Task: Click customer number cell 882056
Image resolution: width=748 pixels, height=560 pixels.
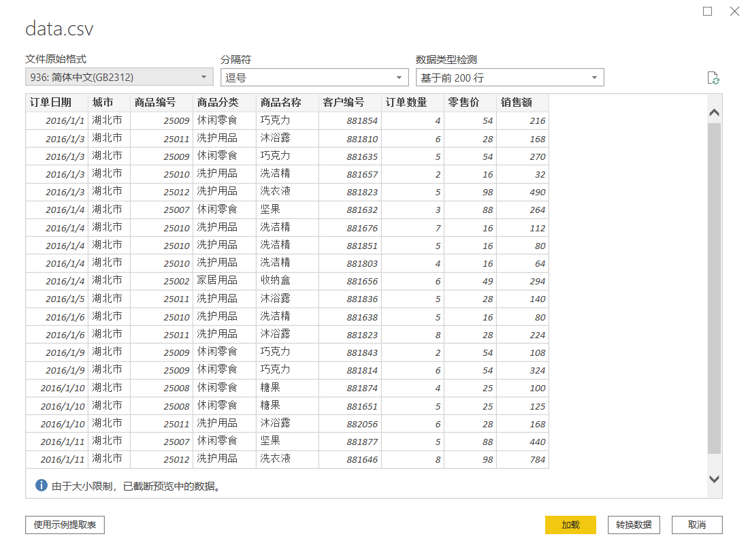Action: pos(350,424)
